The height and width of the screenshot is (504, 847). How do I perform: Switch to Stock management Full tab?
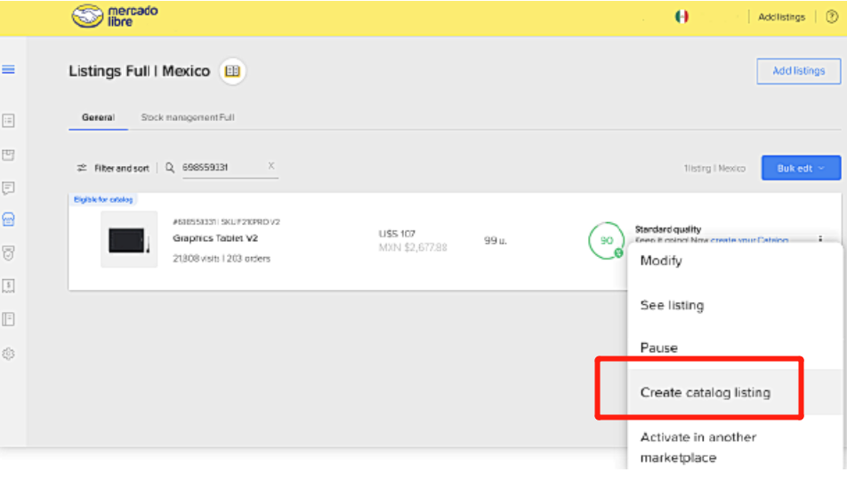coord(188,117)
